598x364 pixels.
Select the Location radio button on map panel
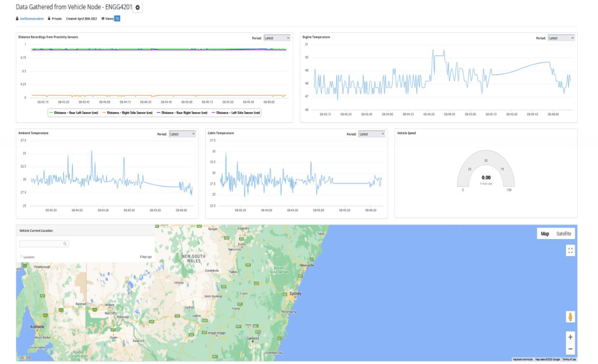click(21, 257)
